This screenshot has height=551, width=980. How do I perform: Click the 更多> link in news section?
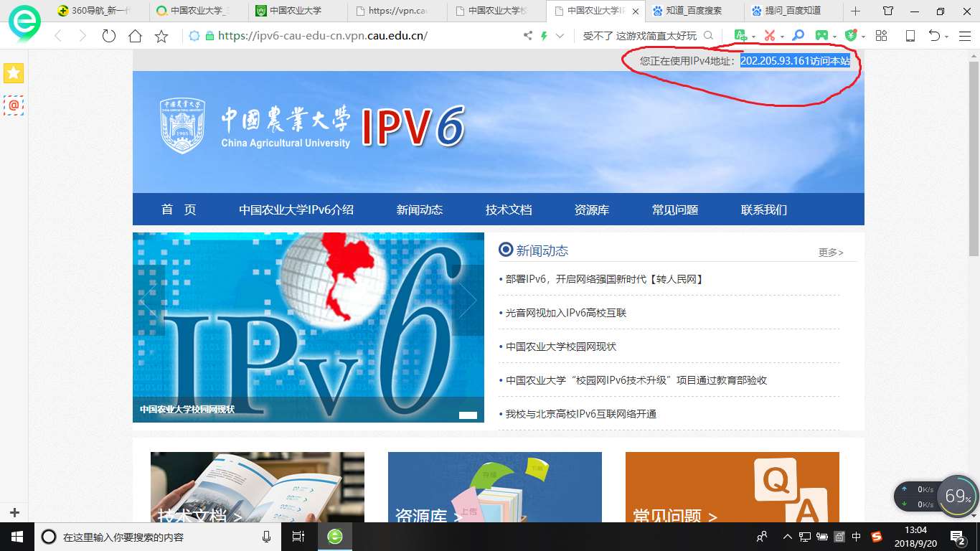(831, 253)
